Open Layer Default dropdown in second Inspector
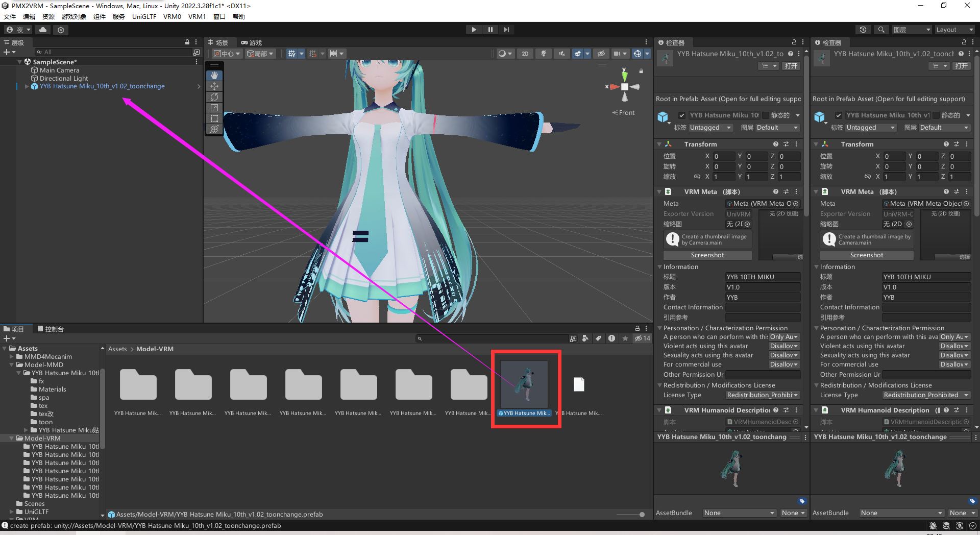Viewport: 980px width, 535px height. pyautogui.click(x=944, y=128)
